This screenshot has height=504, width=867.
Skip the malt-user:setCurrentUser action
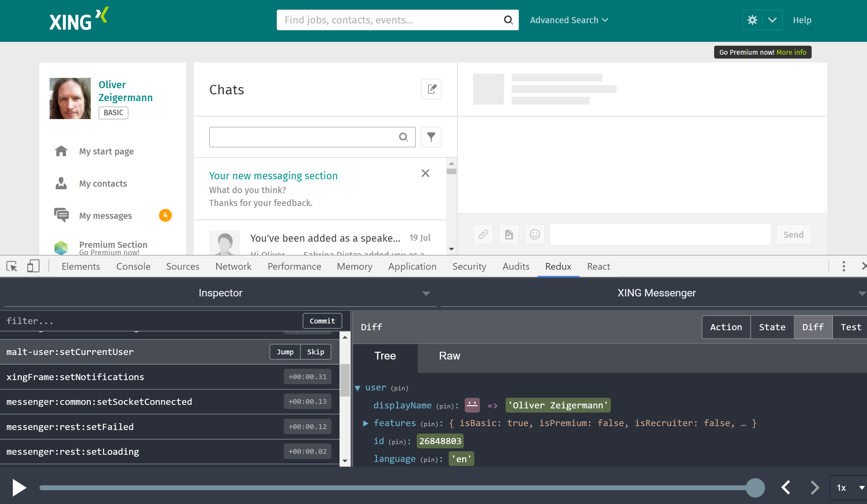[x=315, y=351]
